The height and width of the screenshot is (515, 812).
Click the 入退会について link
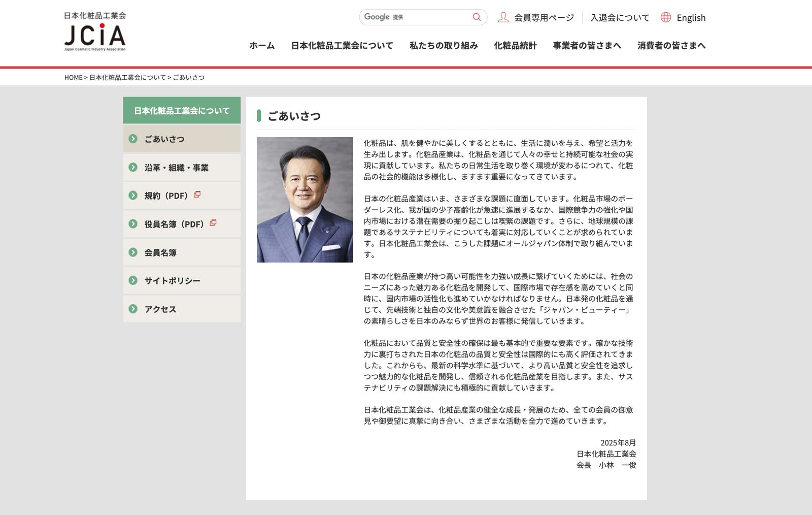click(620, 18)
